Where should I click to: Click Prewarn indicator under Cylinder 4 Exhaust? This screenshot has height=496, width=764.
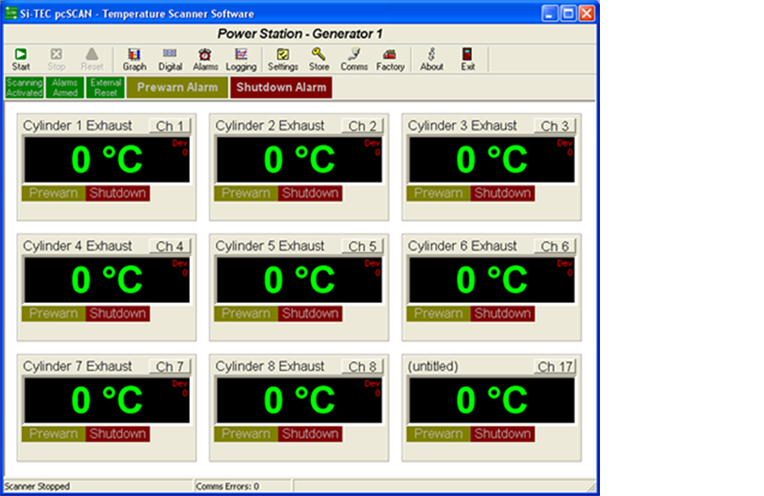[x=54, y=314]
